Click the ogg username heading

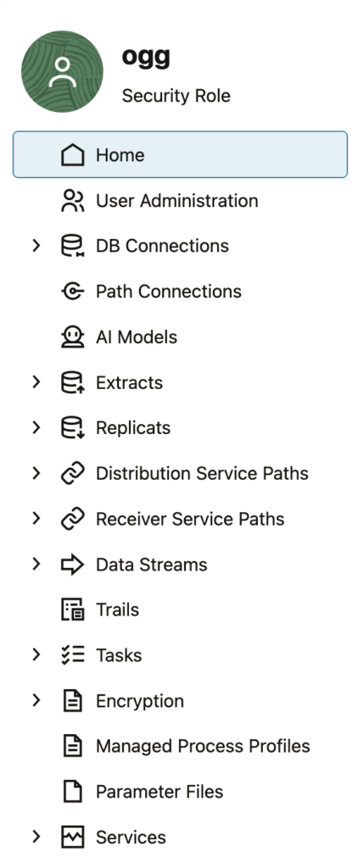146,57
